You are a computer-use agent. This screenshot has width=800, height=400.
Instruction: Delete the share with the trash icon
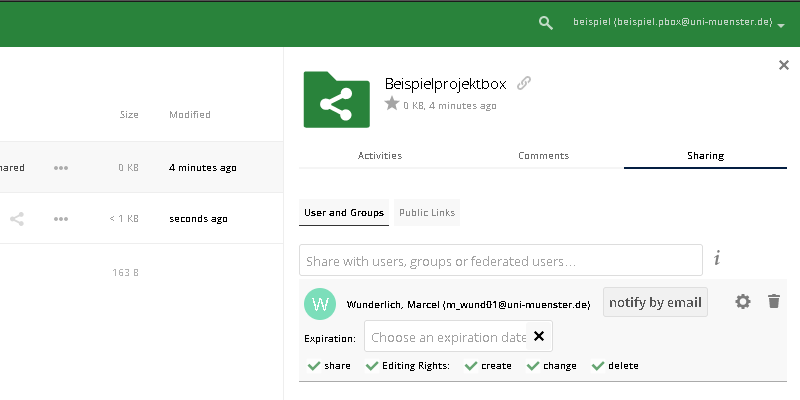pyautogui.click(x=774, y=301)
